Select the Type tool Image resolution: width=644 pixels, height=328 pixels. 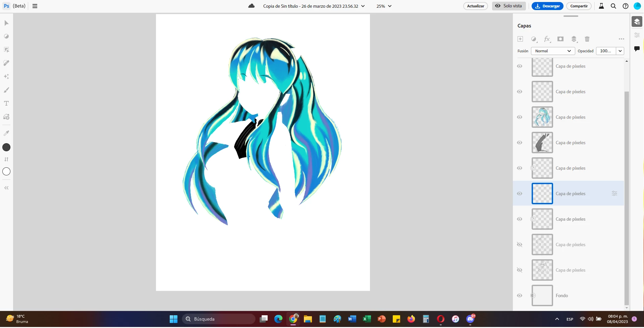[6, 103]
